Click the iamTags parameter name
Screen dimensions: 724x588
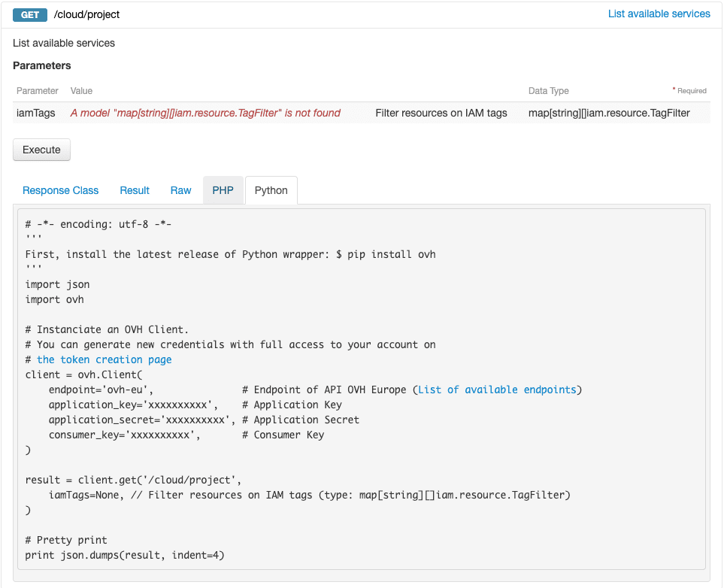(x=36, y=114)
